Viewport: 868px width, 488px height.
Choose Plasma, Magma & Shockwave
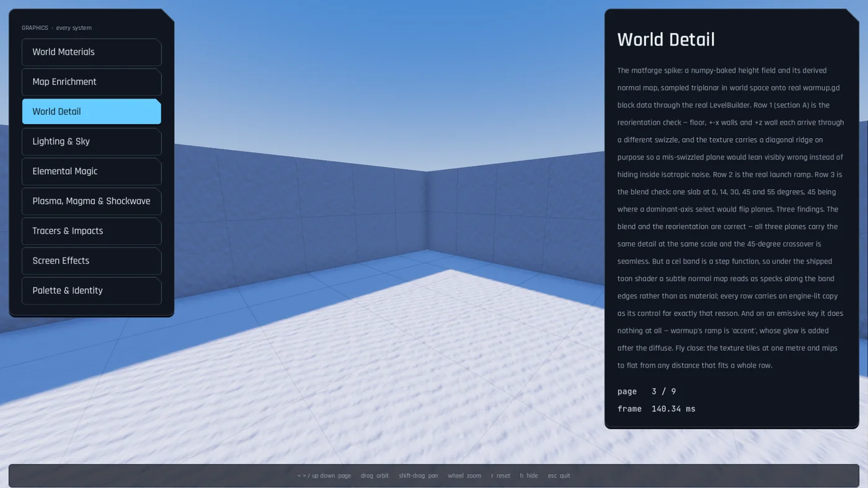coord(92,201)
